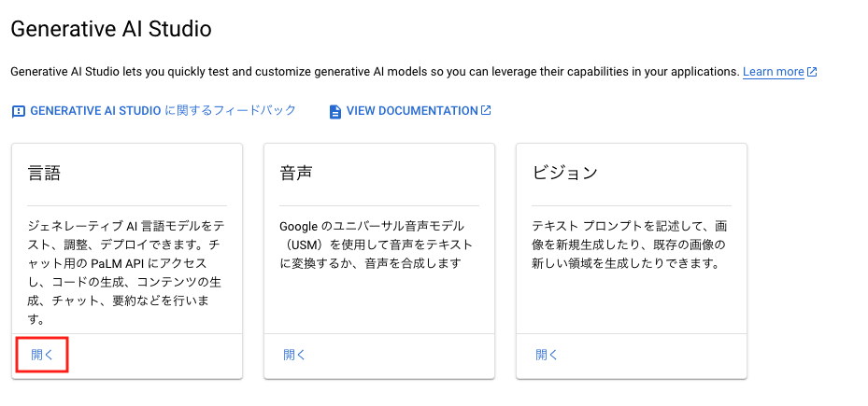Click the 音声 card description mentioning USM
Viewport: 868px width, 406px height.
coord(377,245)
